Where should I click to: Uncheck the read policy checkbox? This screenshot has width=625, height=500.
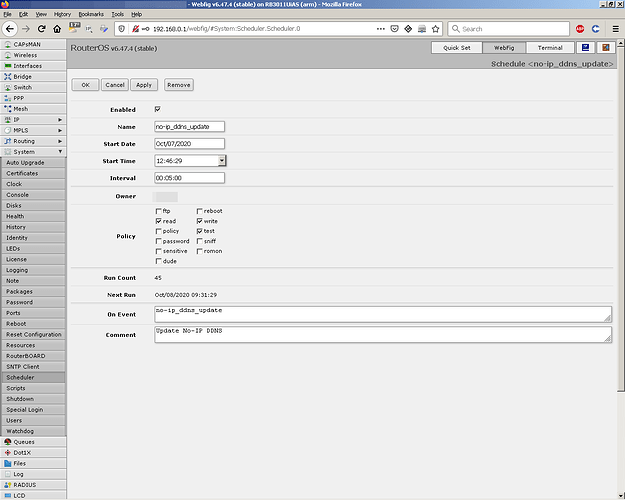click(x=158, y=221)
